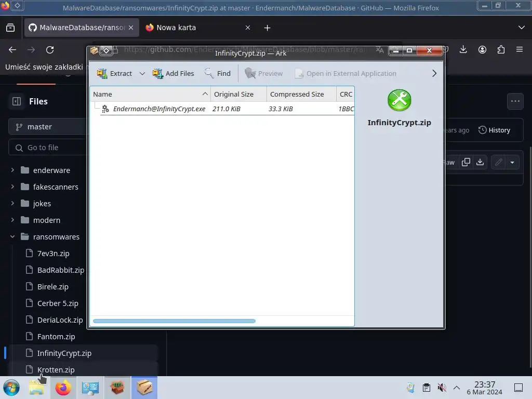Screen dimensions: 532x399
Task: Open the Start menu
Action: [11, 388]
